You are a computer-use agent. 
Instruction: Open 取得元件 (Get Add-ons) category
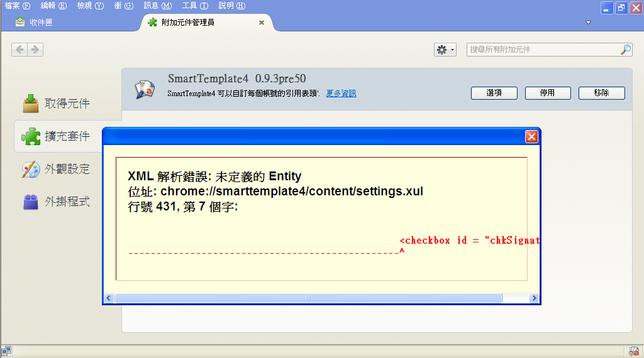(x=57, y=104)
